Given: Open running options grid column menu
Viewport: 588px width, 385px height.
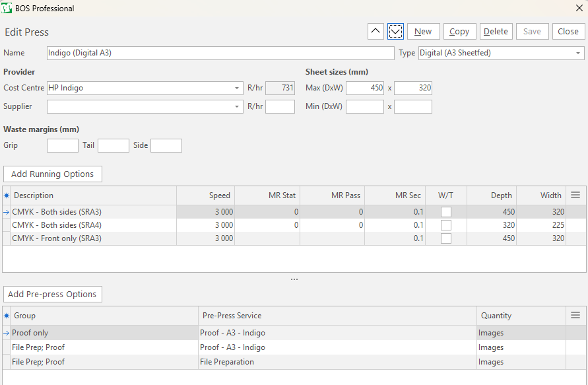Looking at the screenshot, I should click(575, 195).
